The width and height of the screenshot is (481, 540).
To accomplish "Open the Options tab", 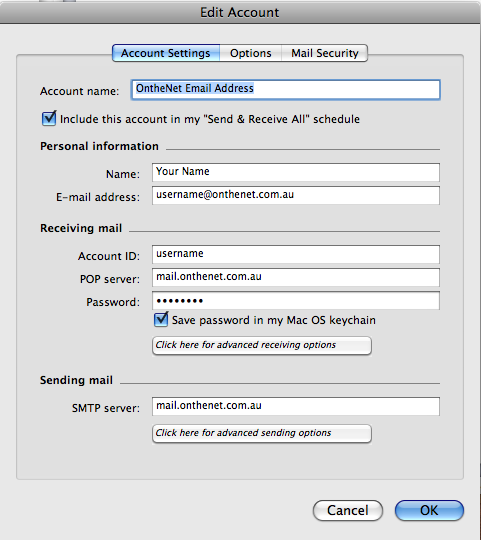I will (251, 53).
